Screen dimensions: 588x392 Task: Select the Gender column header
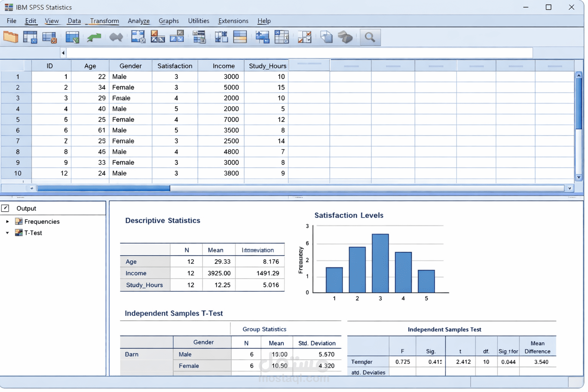point(131,66)
